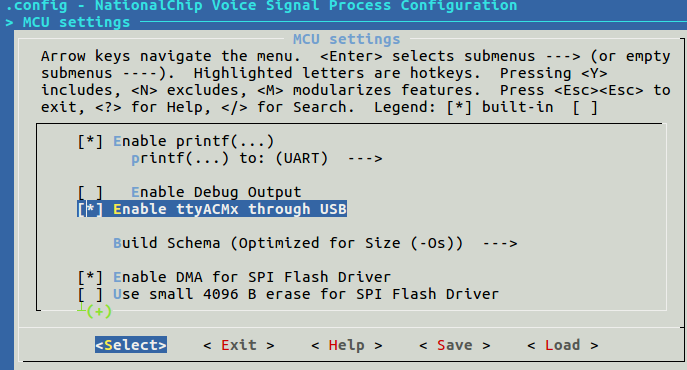Screen dimensions: 687x370
Task: Click the < Save > button
Action: tap(455, 345)
